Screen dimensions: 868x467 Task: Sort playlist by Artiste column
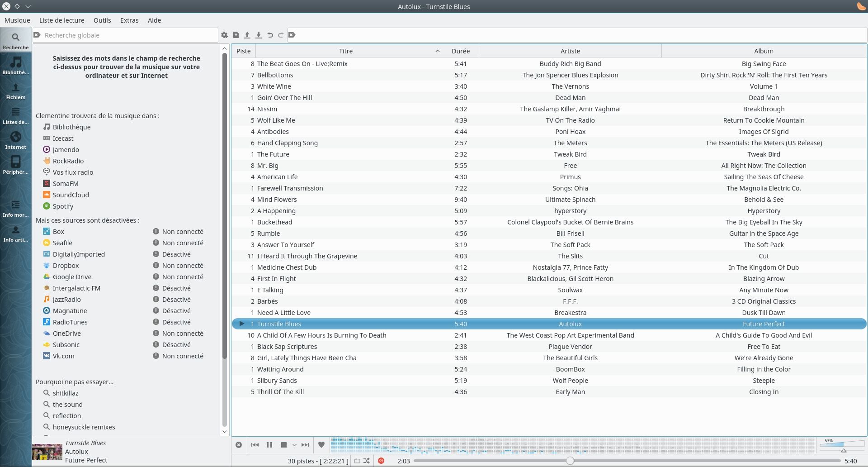[570, 51]
